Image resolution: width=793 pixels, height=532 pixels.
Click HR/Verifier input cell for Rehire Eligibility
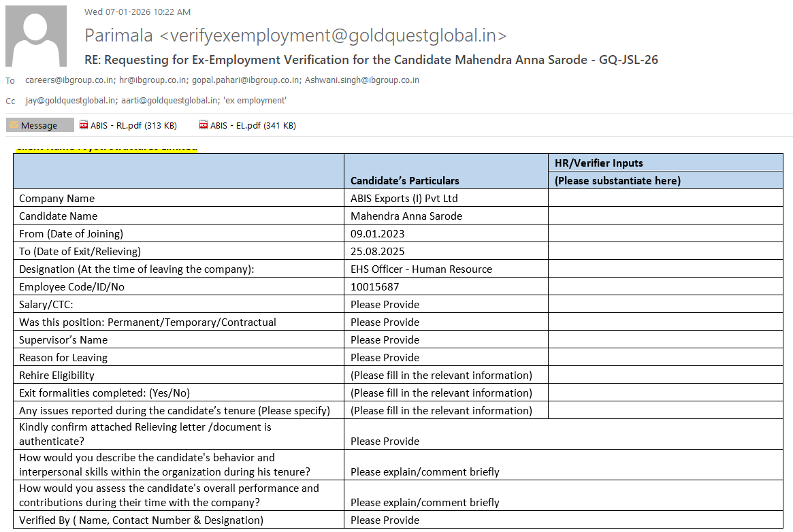[x=665, y=376]
